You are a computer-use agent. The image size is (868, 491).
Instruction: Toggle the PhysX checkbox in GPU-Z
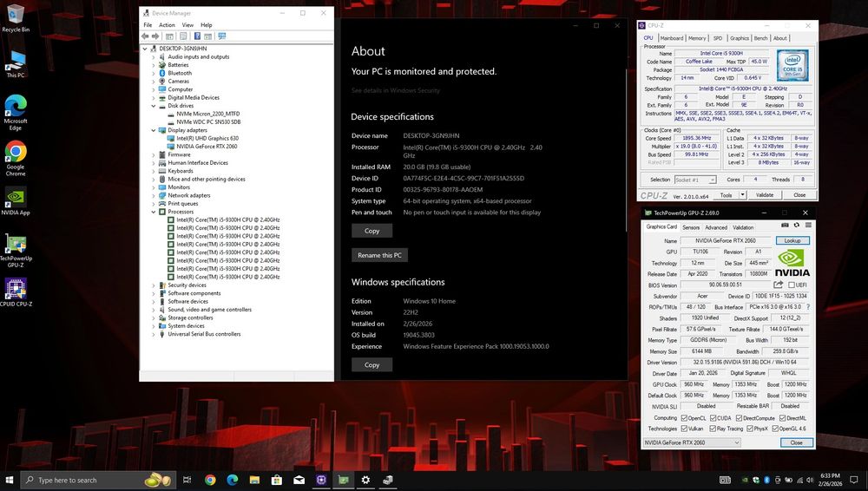(750, 429)
